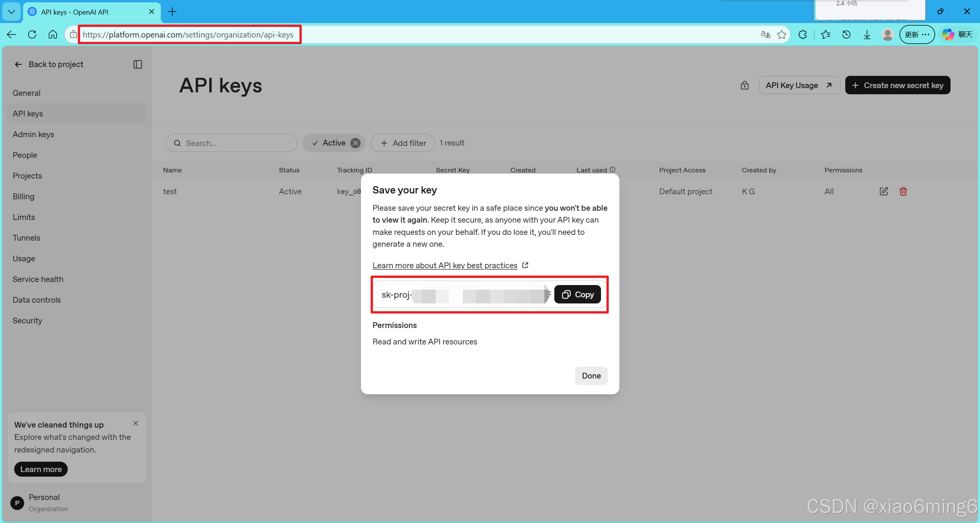
Task: Open Service health section
Action: tap(77, 279)
